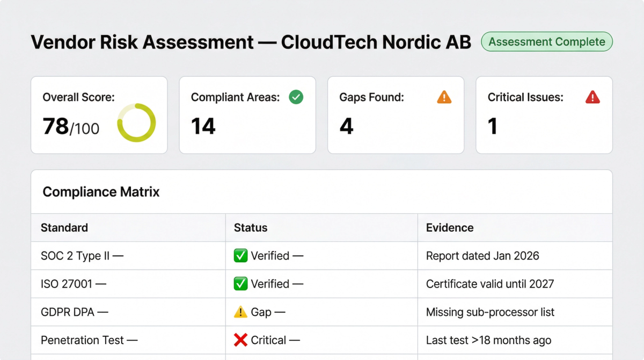644x360 pixels.
Task: Click the yellow Gap warning icon on GDPR DPA row
Action: pos(241,312)
